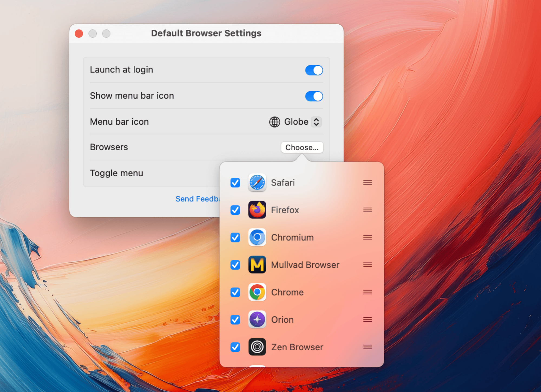
Task: Click the Chromium browser icon
Action: (x=257, y=237)
